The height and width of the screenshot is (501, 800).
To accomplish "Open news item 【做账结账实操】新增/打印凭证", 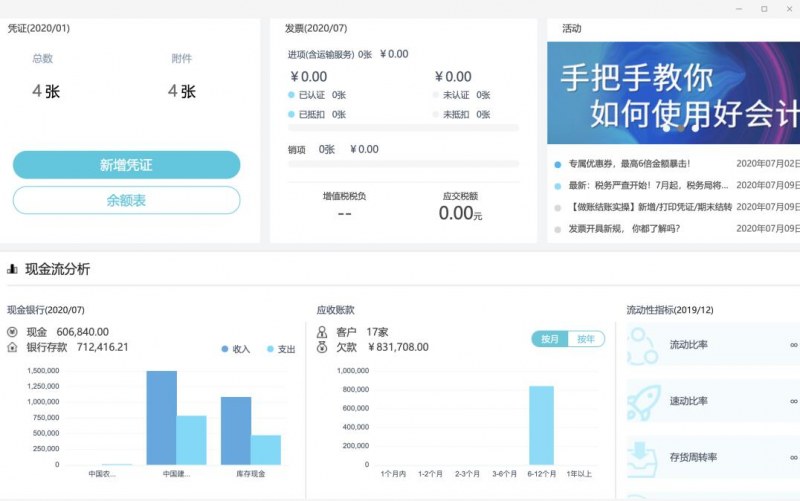I will tap(650, 207).
